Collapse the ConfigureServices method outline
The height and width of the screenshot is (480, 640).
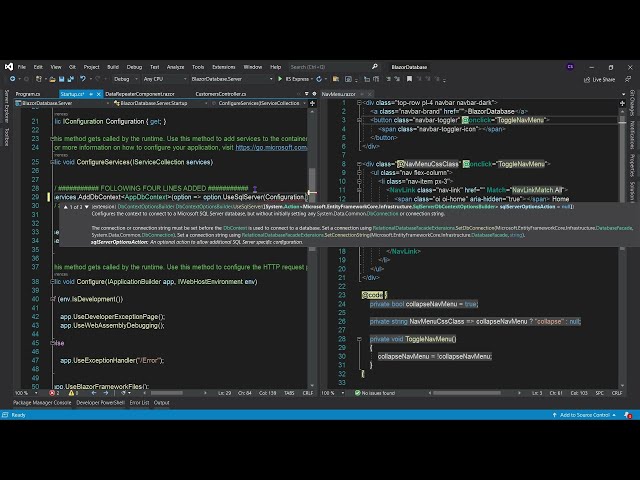52,162
